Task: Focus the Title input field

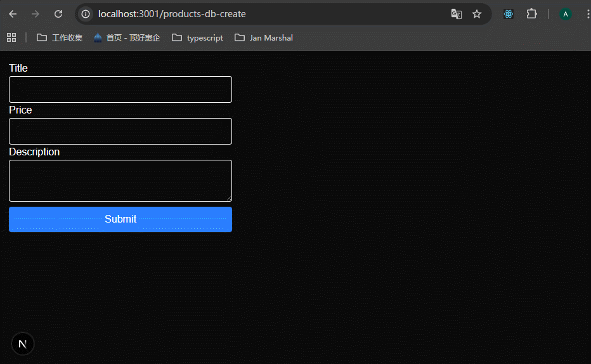Action: click(120, 89)
